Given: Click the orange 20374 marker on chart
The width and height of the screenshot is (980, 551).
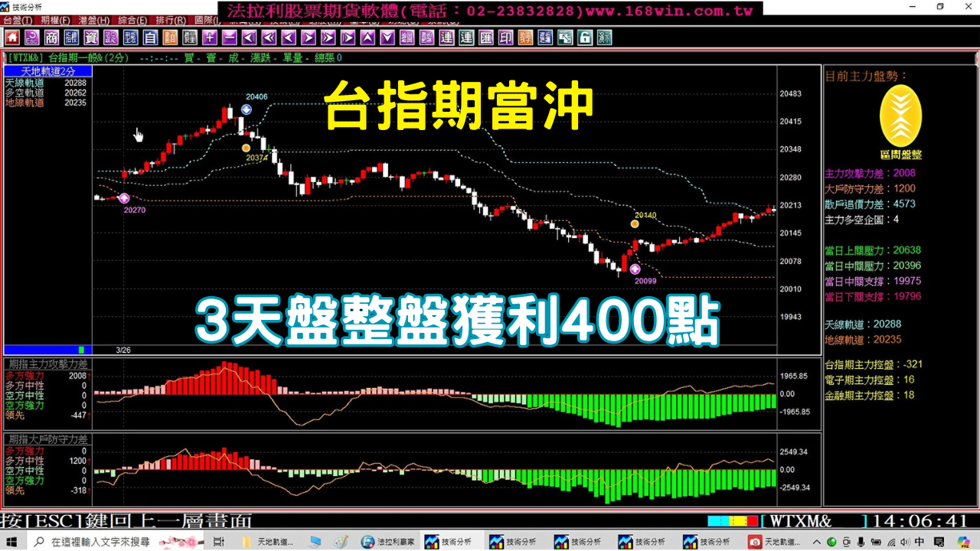Looking at the screenshot, I should (246, 148).
